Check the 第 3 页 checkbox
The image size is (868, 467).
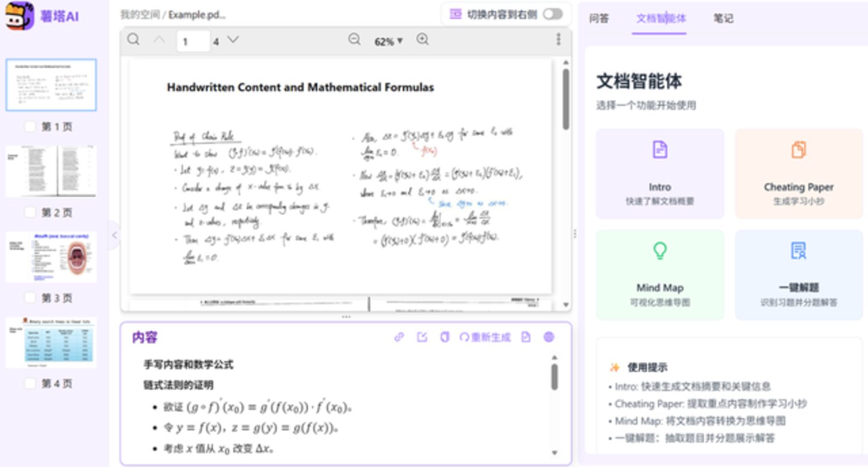[x=30, y=298]
